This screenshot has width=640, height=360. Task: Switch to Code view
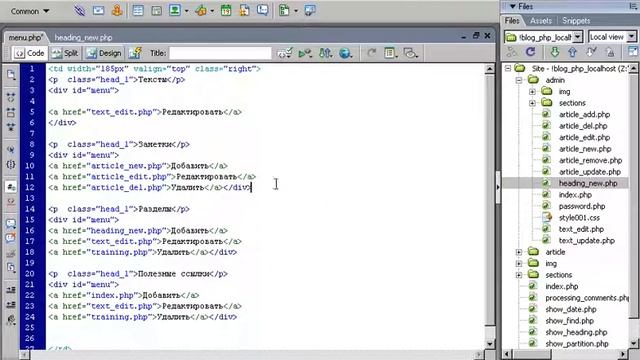[29, 53]
